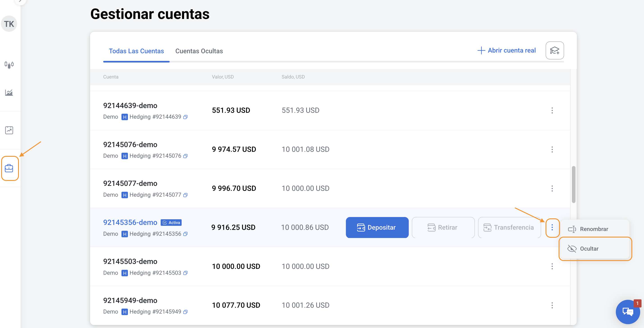The height and width of the screenshot is (328, 644).
Task: Expand options menu for 92145949-demo
Action: [552, 305]
